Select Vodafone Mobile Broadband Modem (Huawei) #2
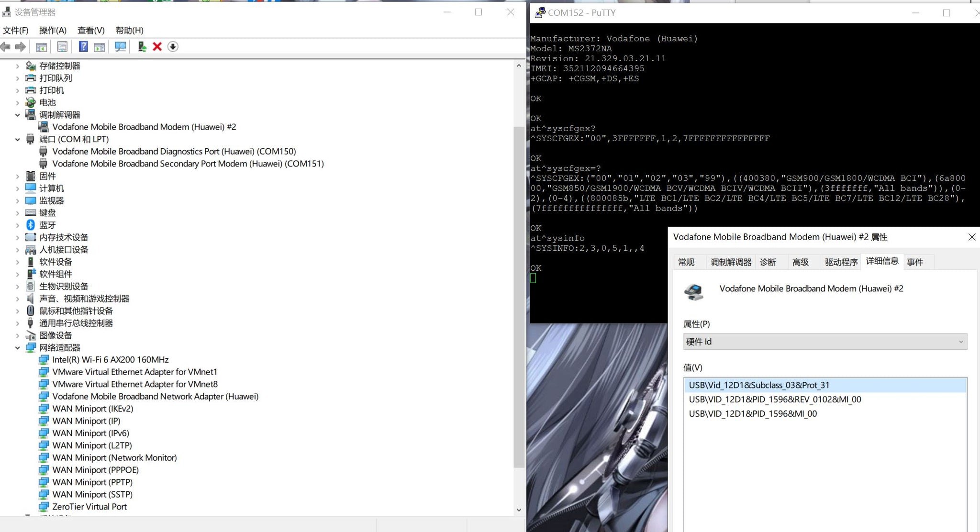The height and width of the screenshot is (532, 980). coord(144,127)
